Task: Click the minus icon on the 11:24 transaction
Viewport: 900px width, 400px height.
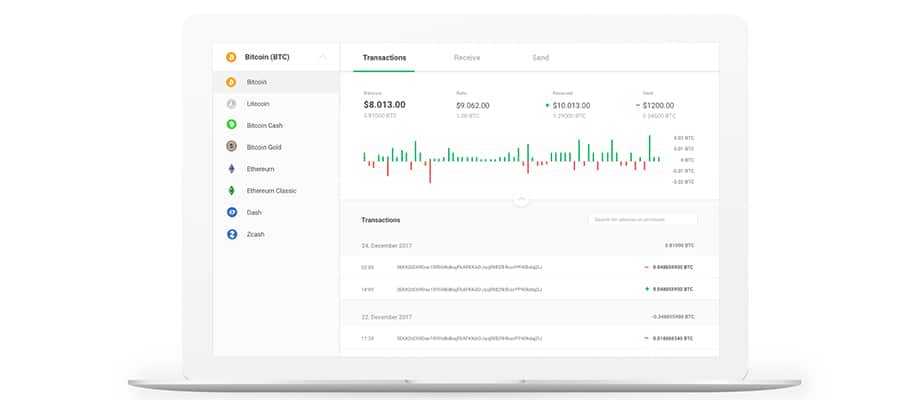Action: click(x=646, y=339)
